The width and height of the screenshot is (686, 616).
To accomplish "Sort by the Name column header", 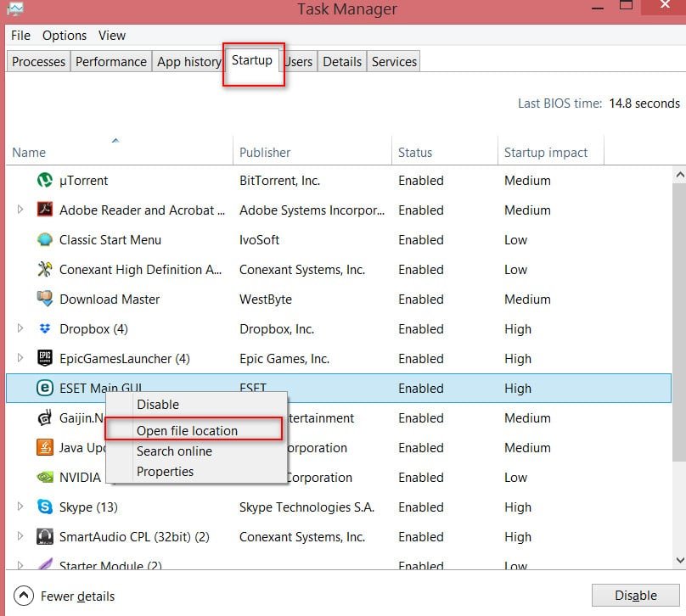I will (x=119, y=151).
